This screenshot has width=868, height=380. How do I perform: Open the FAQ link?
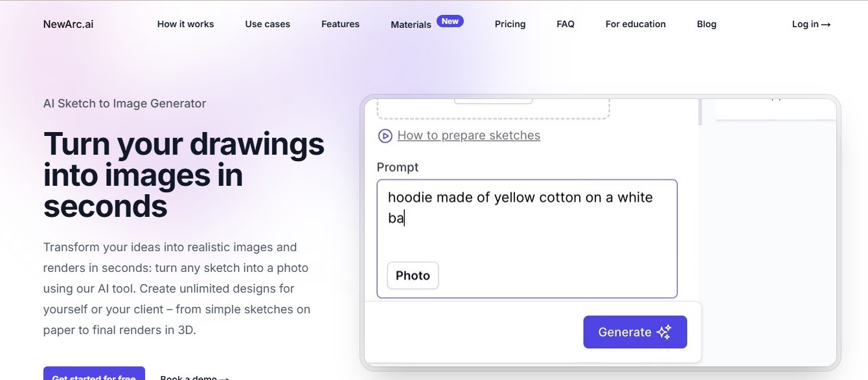565,24
